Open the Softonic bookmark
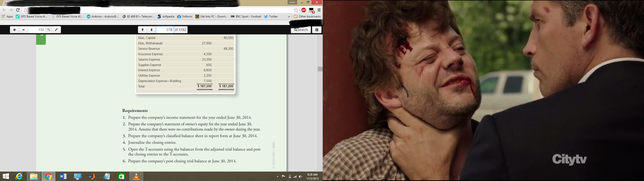The image size is (644, 181). (x=185, y=17)
